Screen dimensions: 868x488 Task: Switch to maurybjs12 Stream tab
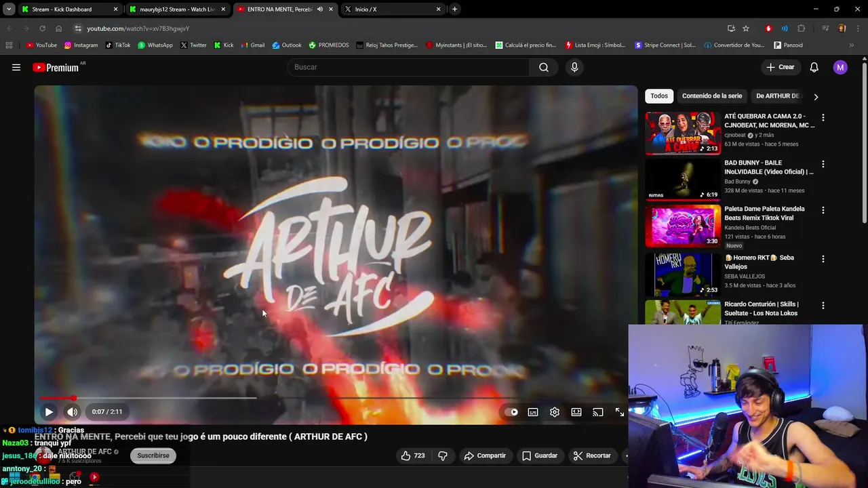(177, 9)
